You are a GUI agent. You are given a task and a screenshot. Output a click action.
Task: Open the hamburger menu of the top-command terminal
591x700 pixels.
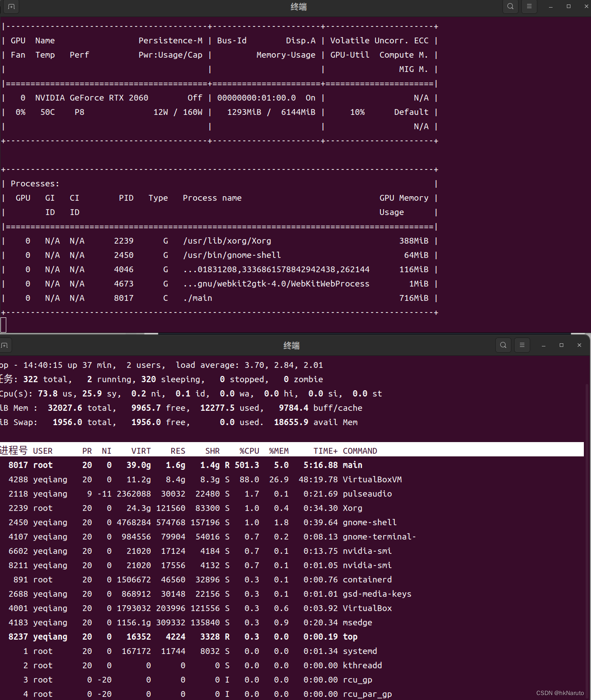(x=522, y=345)
